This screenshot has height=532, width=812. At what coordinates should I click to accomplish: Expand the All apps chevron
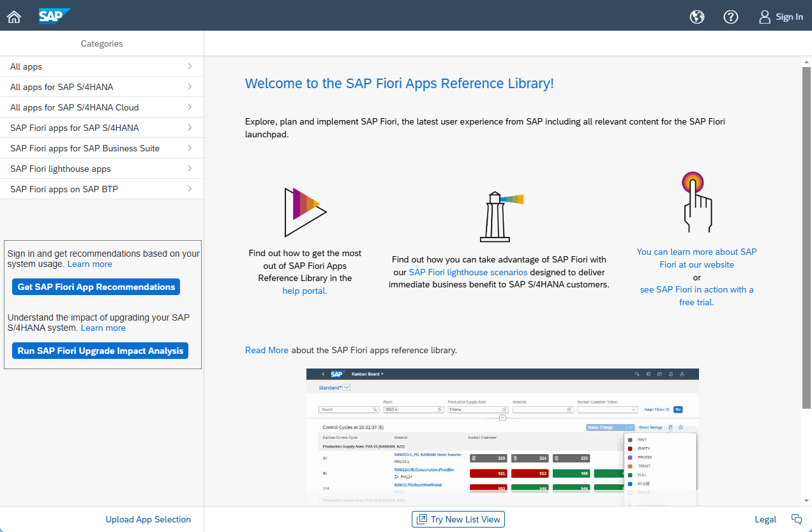tap(190, 66)
